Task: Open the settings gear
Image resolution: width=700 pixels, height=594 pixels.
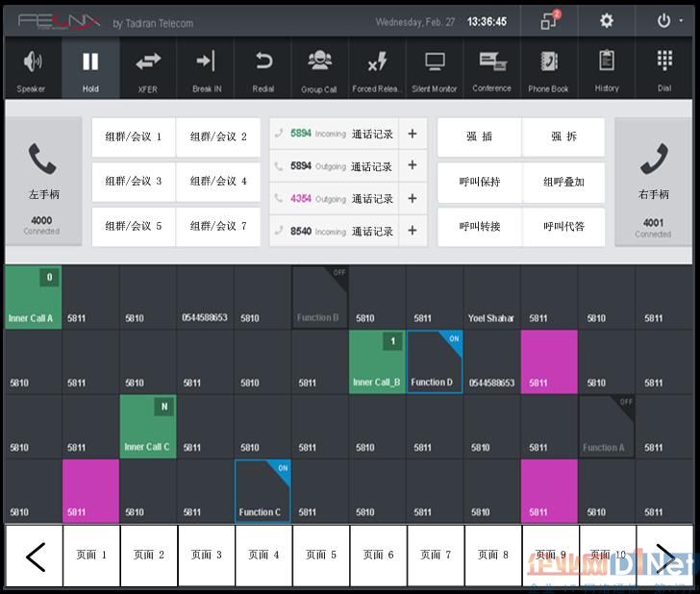Action: point(606,20)
